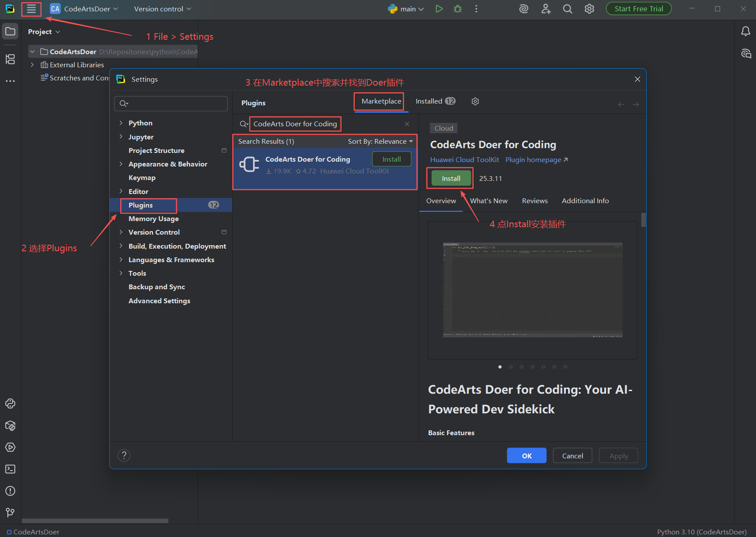756x537 pixels.
Task: Expand Appearance & Behavior settings
Action: (121, 164)
